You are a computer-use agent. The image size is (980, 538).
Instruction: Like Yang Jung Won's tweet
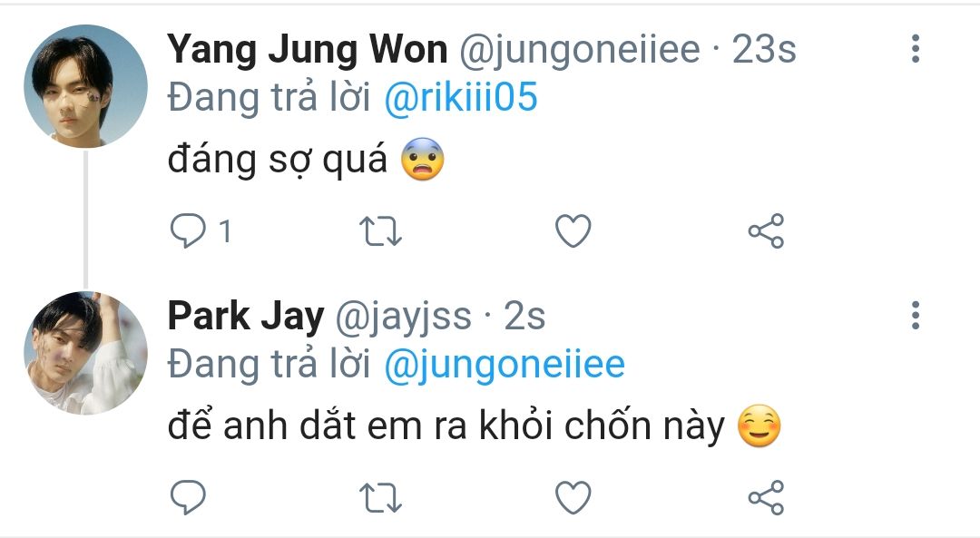(573, 232)
